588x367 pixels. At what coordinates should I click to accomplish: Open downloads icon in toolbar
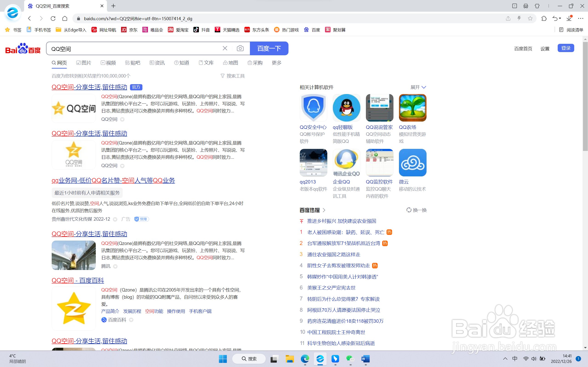[569, 18]
